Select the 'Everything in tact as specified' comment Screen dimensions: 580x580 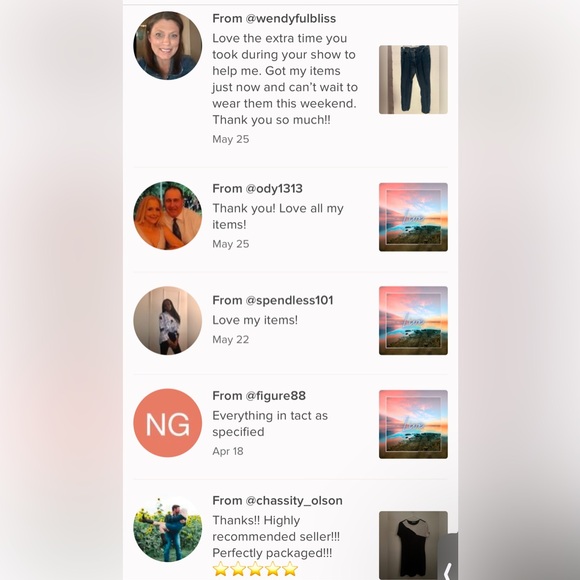click(x=270, y=424)
